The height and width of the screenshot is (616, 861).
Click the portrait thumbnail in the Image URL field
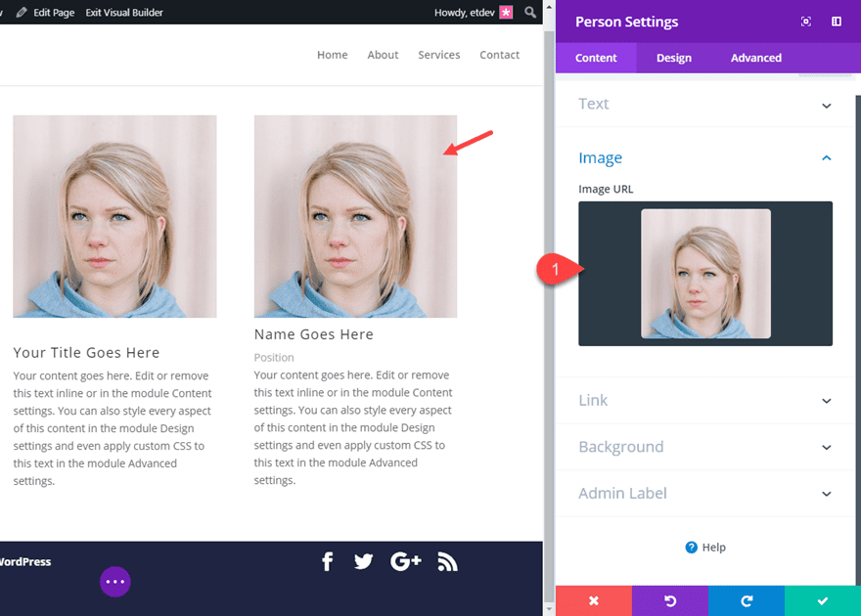click(705, 274)
